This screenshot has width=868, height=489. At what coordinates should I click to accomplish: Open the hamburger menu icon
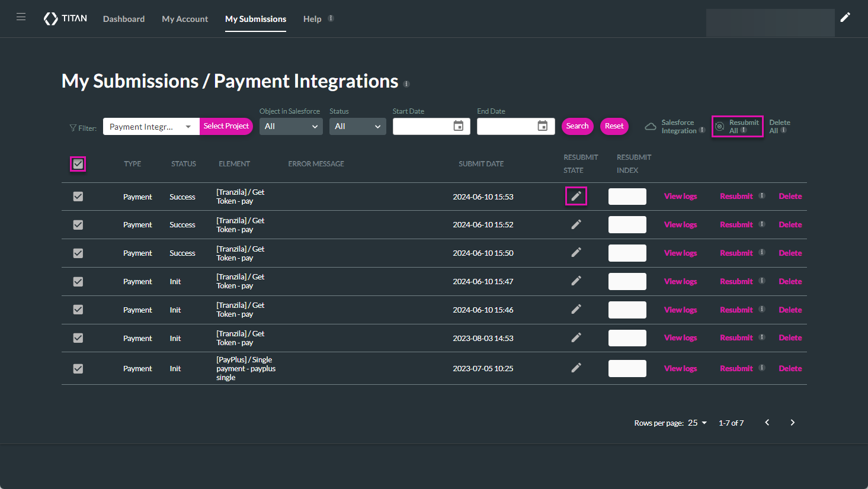coord(21,17)
